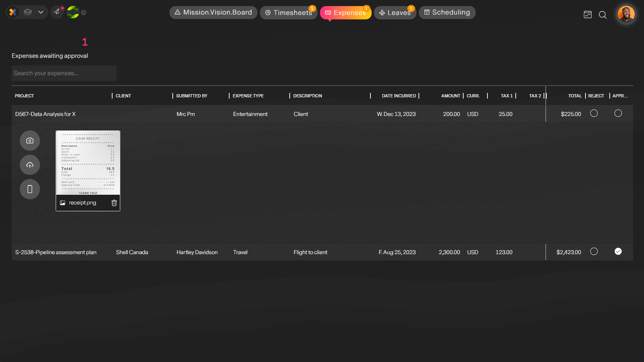Click the Flight to client description
The height and width of the screenshot is (362, 644).
[310, 252]
